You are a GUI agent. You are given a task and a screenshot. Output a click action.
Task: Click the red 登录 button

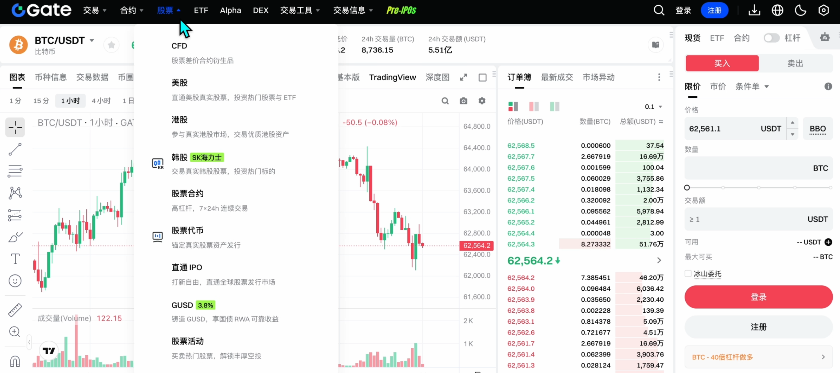759,297
